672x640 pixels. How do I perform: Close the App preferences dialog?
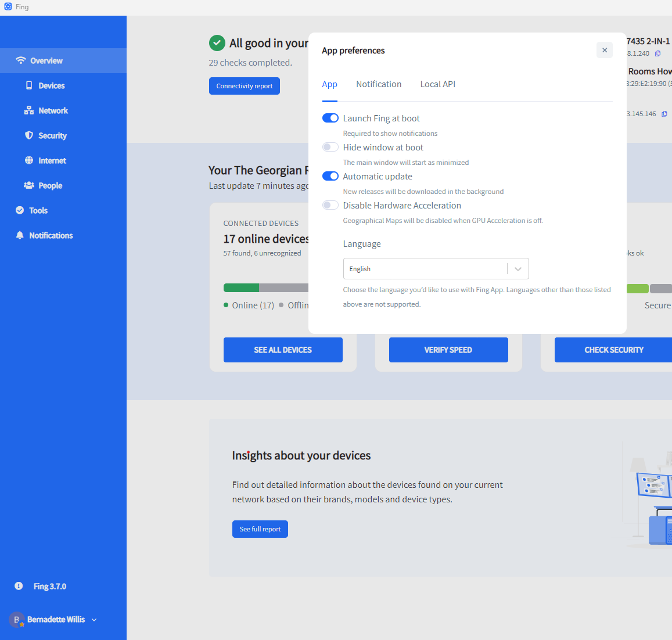pyautogui.click(x=604, y=50)
